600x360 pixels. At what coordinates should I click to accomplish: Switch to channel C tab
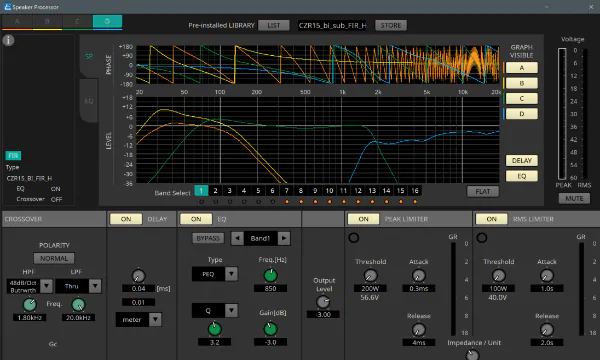(x=77, y=21)
